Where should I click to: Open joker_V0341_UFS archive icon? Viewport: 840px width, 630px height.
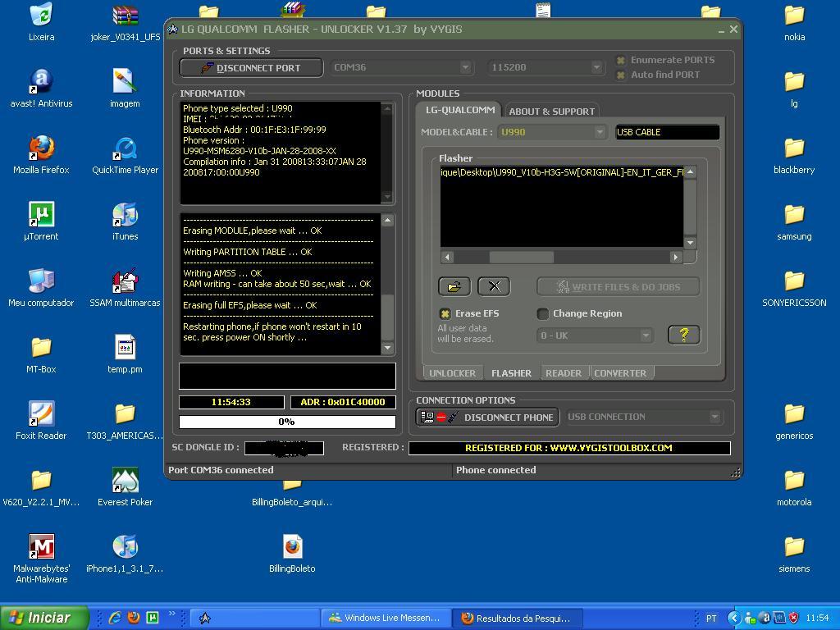[126, 15]
